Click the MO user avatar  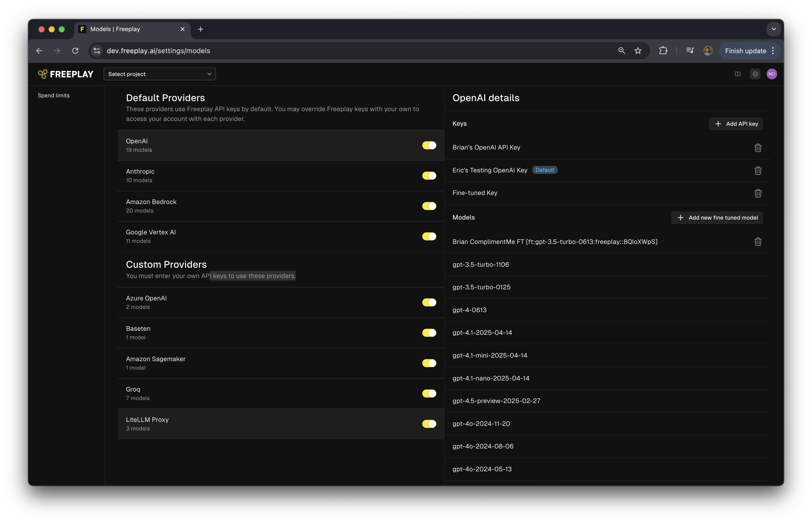tap(772, 74)
